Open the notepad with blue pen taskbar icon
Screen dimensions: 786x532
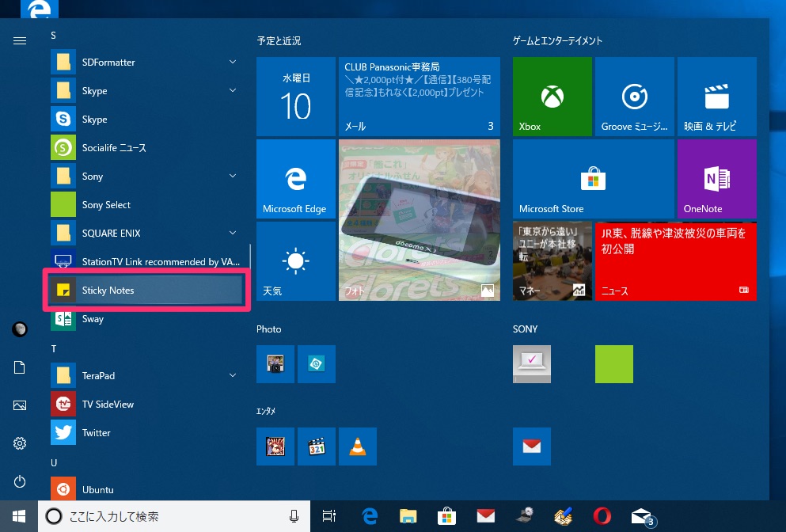[x=563, y=516]
